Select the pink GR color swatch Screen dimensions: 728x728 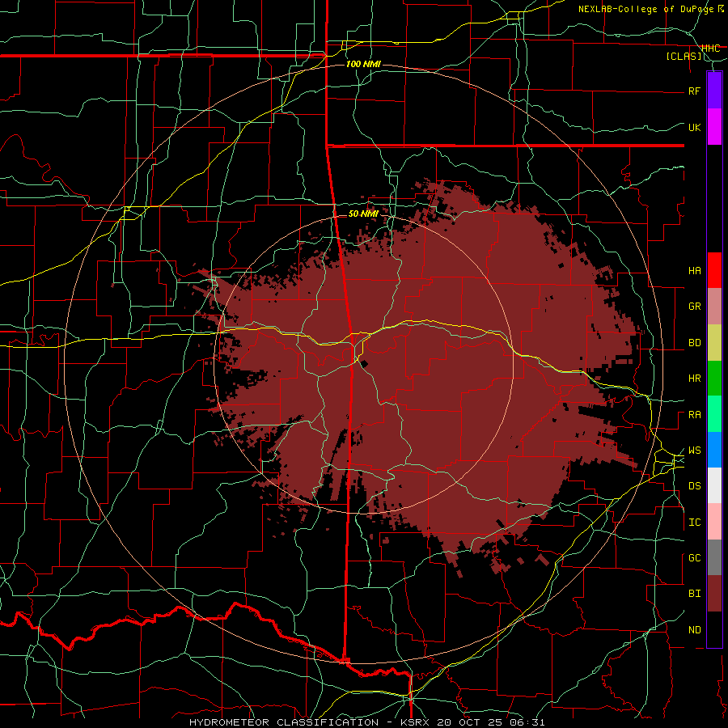[x=714, y=307]
